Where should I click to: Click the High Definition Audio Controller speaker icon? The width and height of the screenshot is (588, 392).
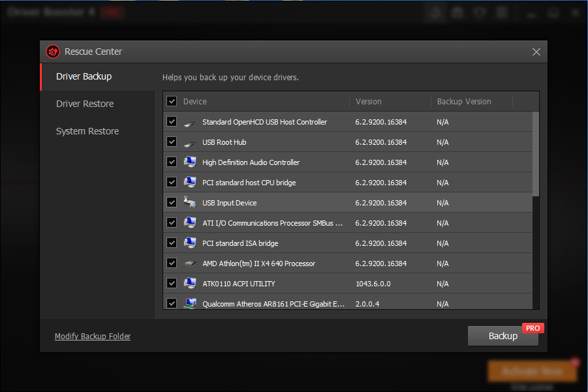tap(190, 162)
